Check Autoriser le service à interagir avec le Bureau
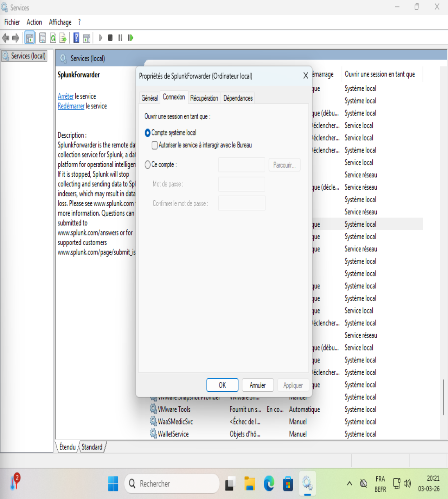The height and width of the screenshot is (499, 448). [155, 145]
